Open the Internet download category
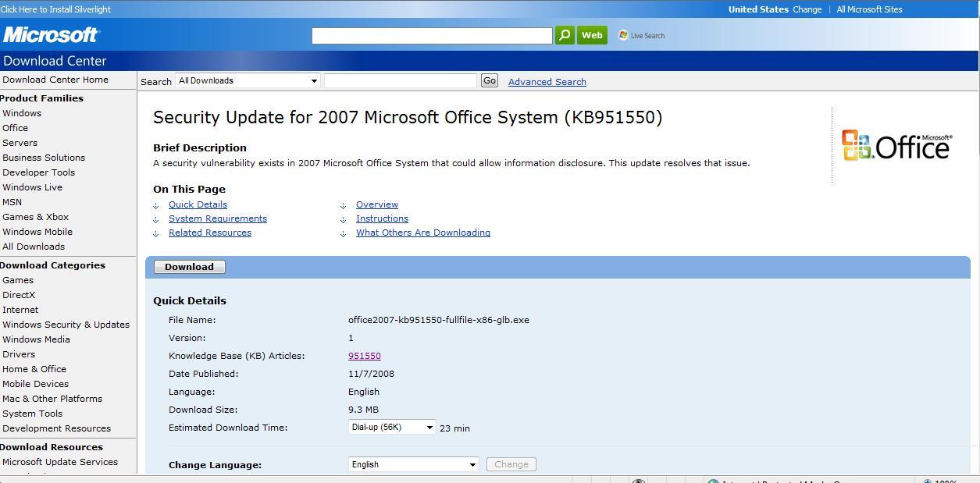 pos(20,310)
